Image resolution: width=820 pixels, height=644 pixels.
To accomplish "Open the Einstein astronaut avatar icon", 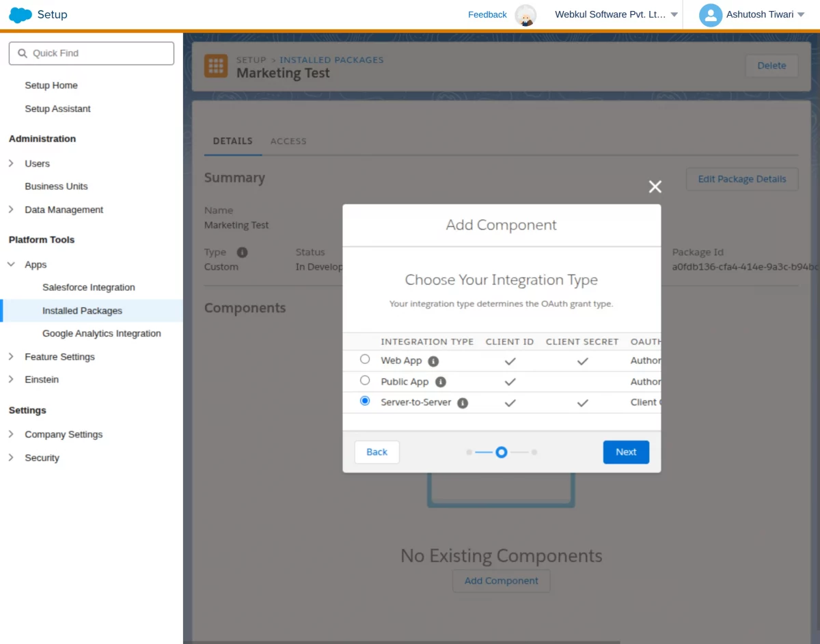I will point(525,15).
